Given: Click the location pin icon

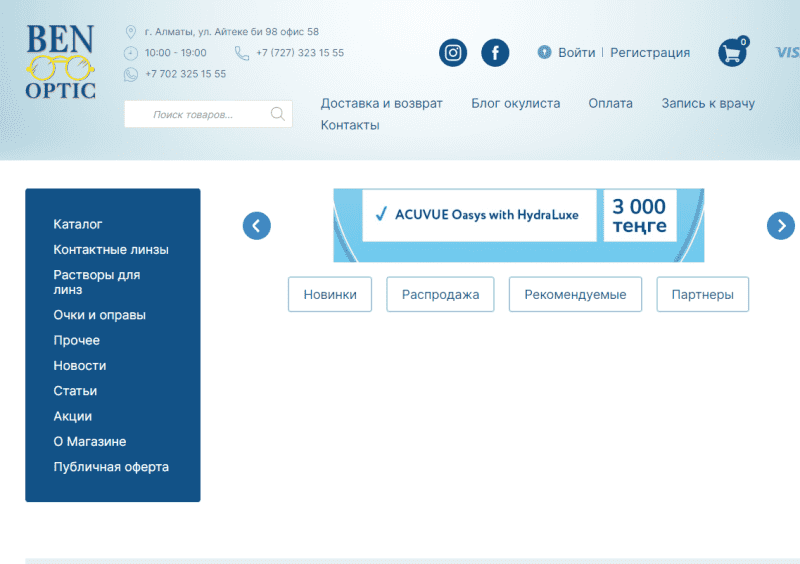Looking at the screenshot, I should coord(131,32).
